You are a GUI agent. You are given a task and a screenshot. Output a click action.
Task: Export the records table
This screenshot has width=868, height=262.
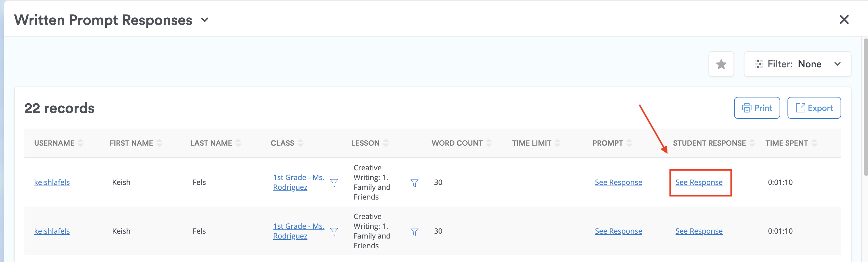(x=814, y=108)
